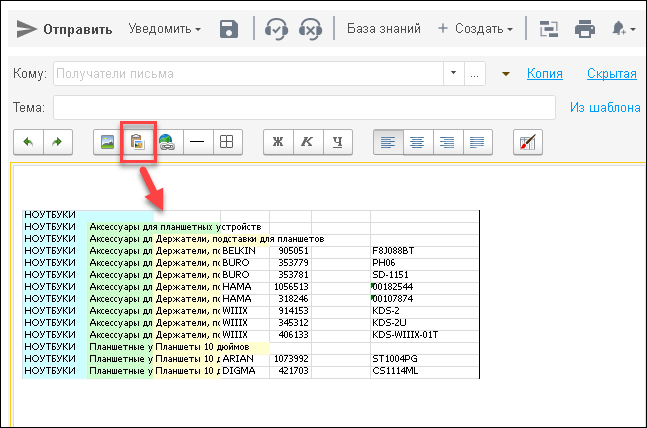Toggle italic К formatting

(x=307, y=142)
